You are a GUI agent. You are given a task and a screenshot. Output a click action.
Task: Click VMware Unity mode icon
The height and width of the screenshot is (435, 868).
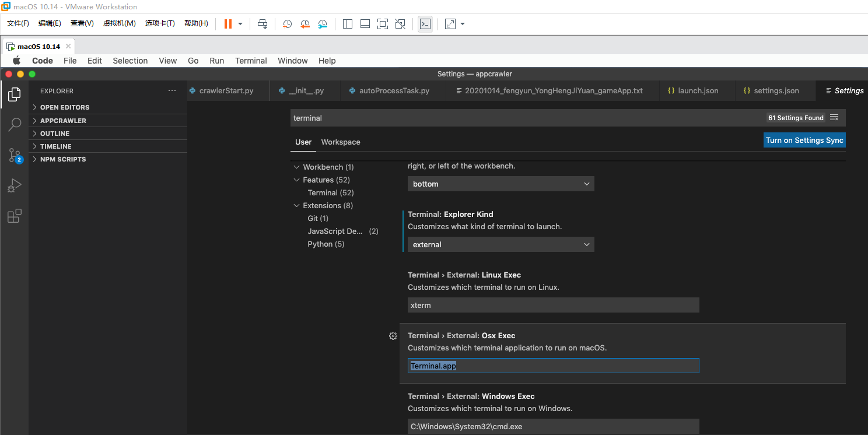click(x=400, y=24)
